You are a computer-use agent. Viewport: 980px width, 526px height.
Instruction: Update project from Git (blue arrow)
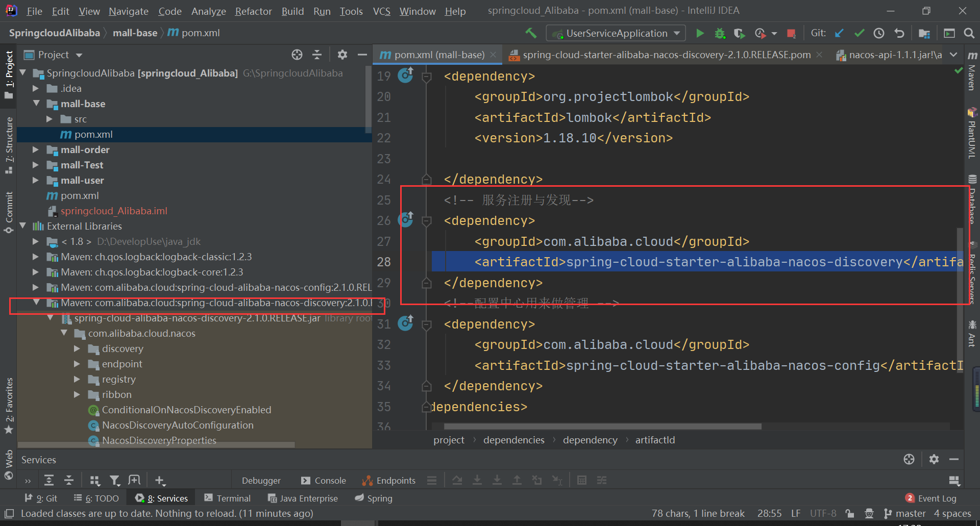coord(839,33)
